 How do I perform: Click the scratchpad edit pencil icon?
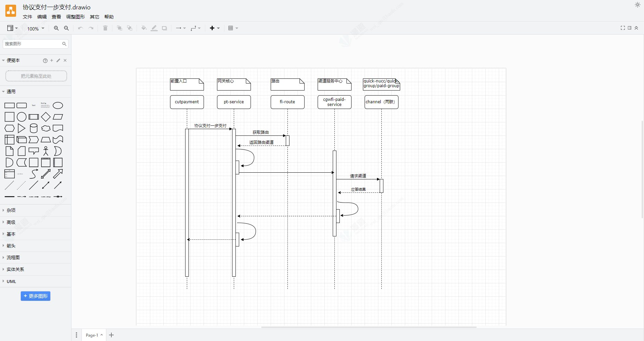58,60
